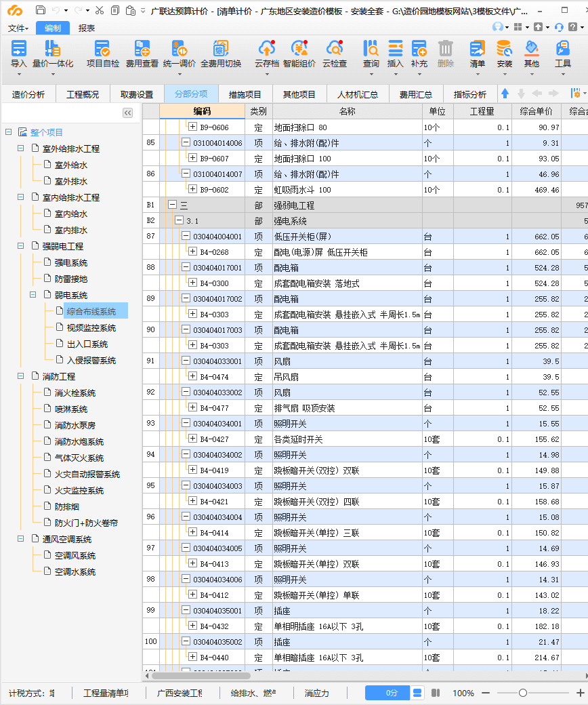Image resolution: width=588 pixels, height=705 pixels.
Task: Switch to the 措施项目 tab
Action: tap(245, 94)
